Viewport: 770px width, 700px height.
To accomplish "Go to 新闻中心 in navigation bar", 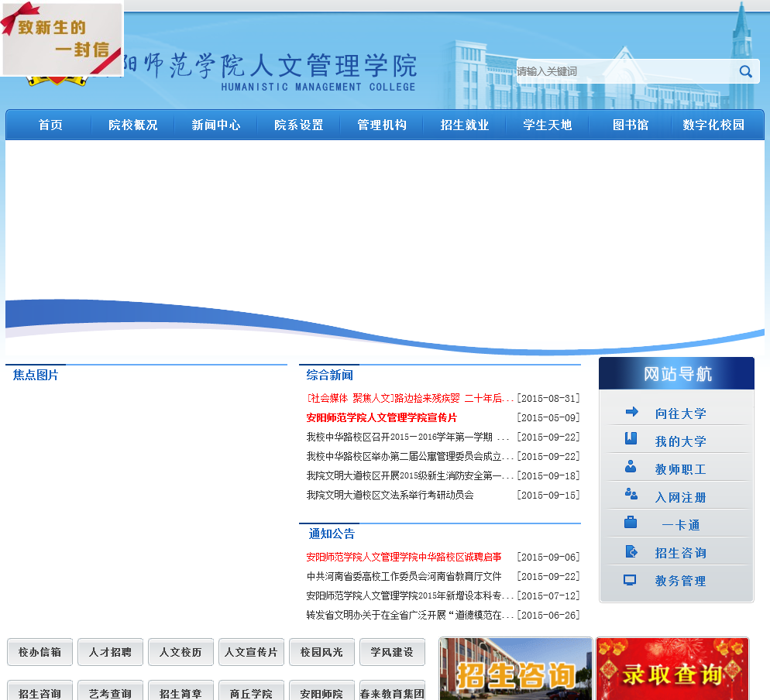I will tap(216, 125).
